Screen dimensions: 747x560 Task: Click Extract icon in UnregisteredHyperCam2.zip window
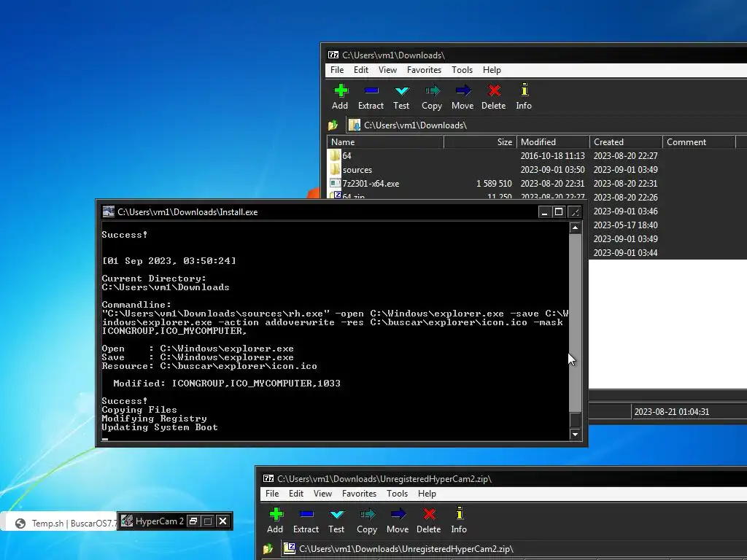click(x=306, y=514)
